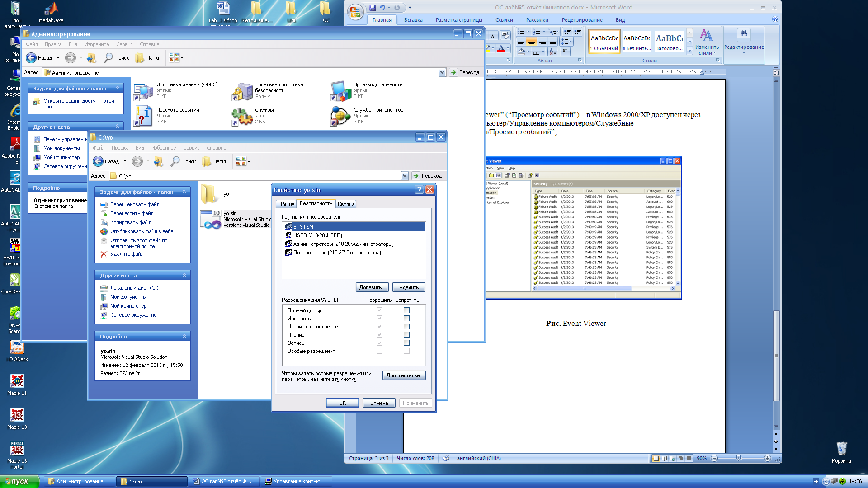Decrease paragraph indent in Word

567,32
